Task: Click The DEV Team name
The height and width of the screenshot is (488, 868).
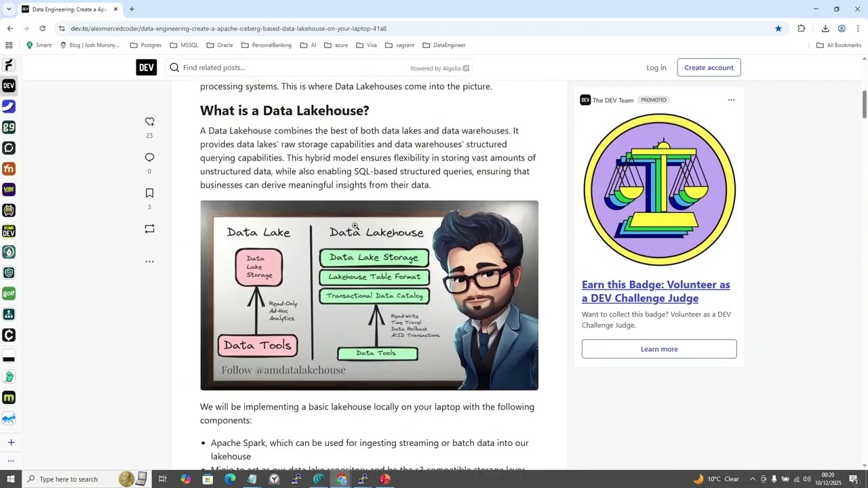Action: pos(613,100)
